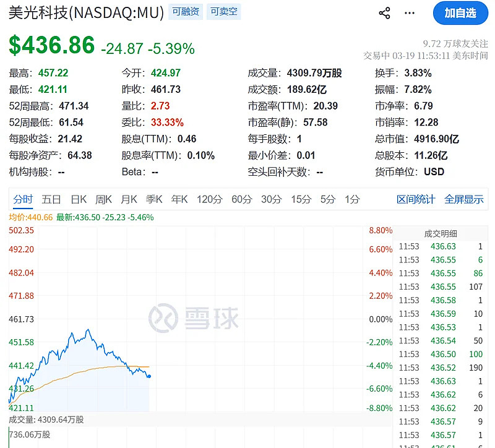Image resolution: width=495 pixels, height=448 pixels.
Task: Click the 成交额 value 189.62亿
Action: 307,89
